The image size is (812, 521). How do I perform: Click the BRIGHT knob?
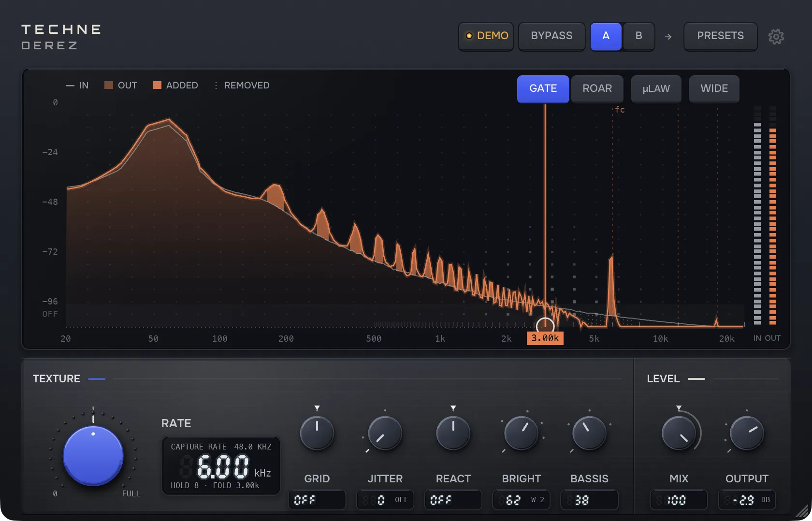(x=521, y=433)
